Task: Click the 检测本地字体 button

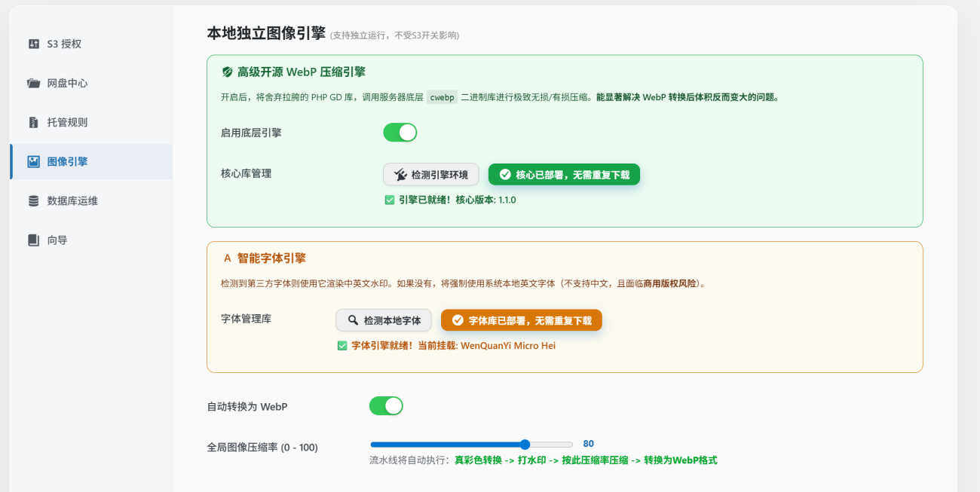Action: [384, 320]
